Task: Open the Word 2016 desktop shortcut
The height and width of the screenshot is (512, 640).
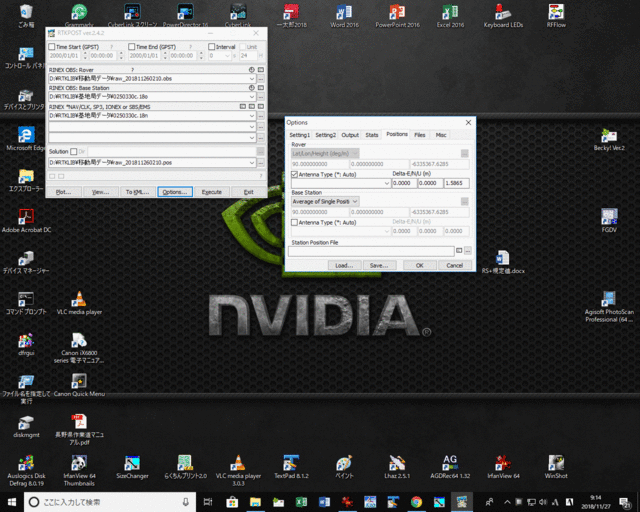Action: click(x=344, y=15)
